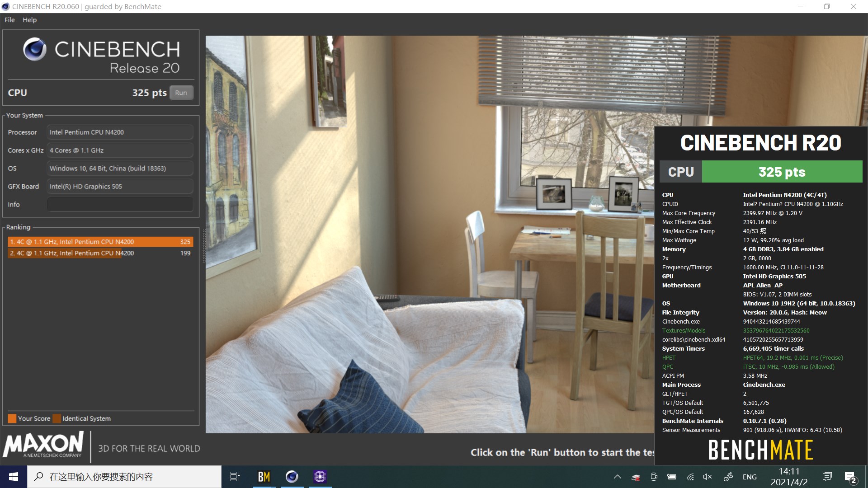Select the GFX Board field Intel HD Graphics 505
This screenshot has width=868, height=488.
tap(120, 186)
